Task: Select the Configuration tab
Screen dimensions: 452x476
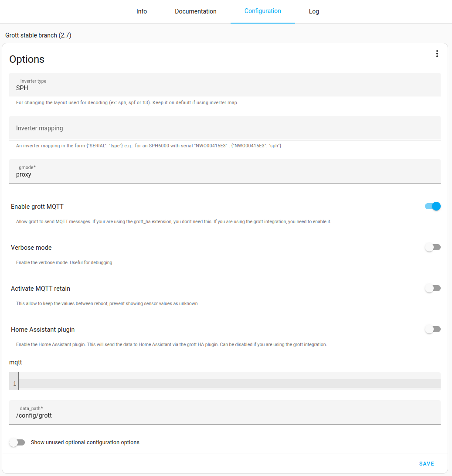Action: point(262,11)
